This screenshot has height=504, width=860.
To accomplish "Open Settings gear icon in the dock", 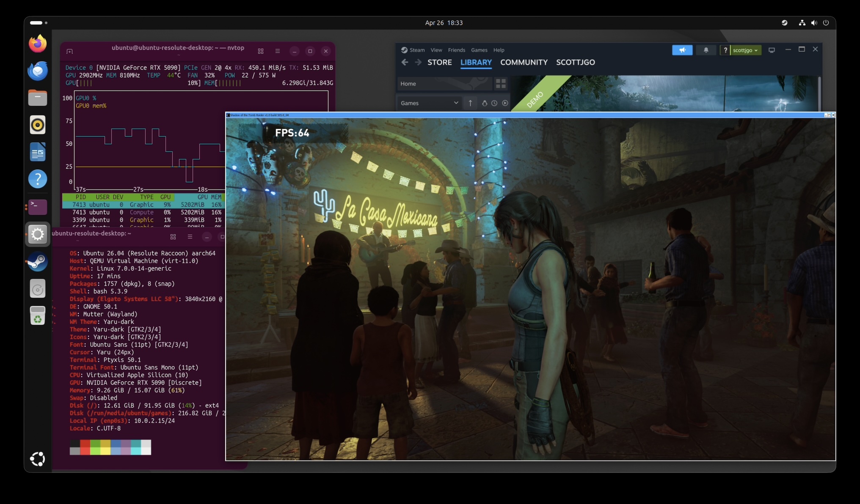I will click(38, 234).
